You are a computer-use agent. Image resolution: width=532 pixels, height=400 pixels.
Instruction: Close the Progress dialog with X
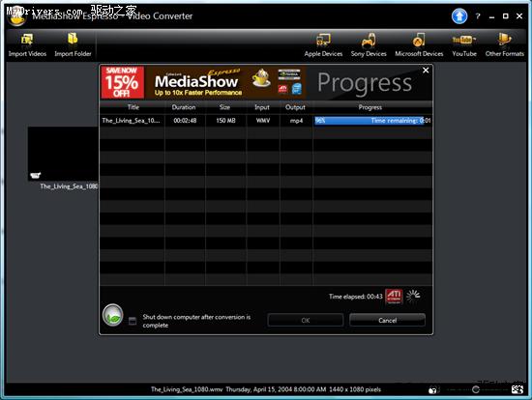pyautogui.click(x=426, y=71)
